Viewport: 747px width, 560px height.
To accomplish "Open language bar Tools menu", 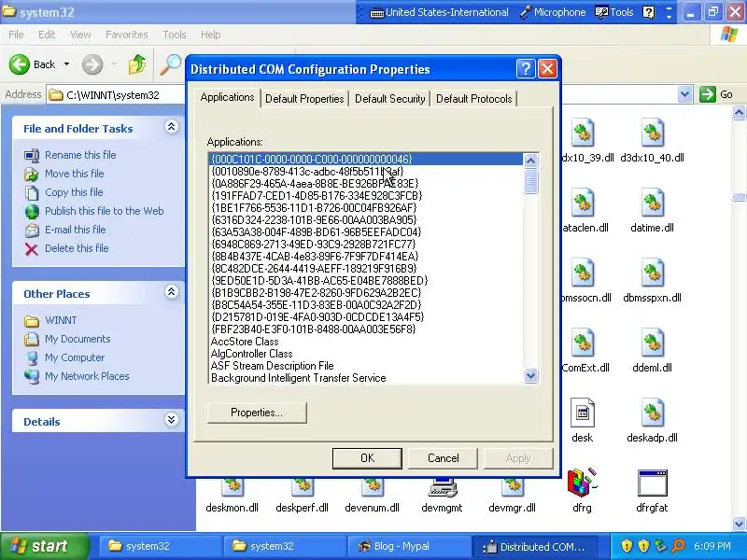I will (614, 12).
